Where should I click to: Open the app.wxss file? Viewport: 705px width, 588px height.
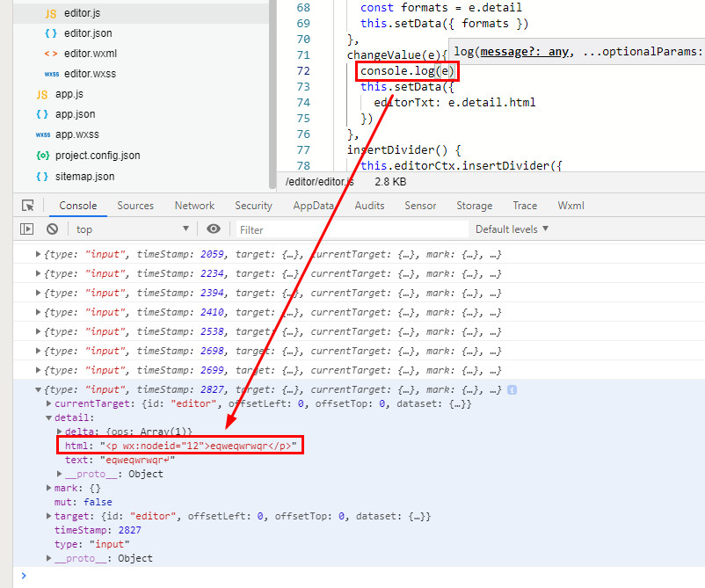pos(76,134)
